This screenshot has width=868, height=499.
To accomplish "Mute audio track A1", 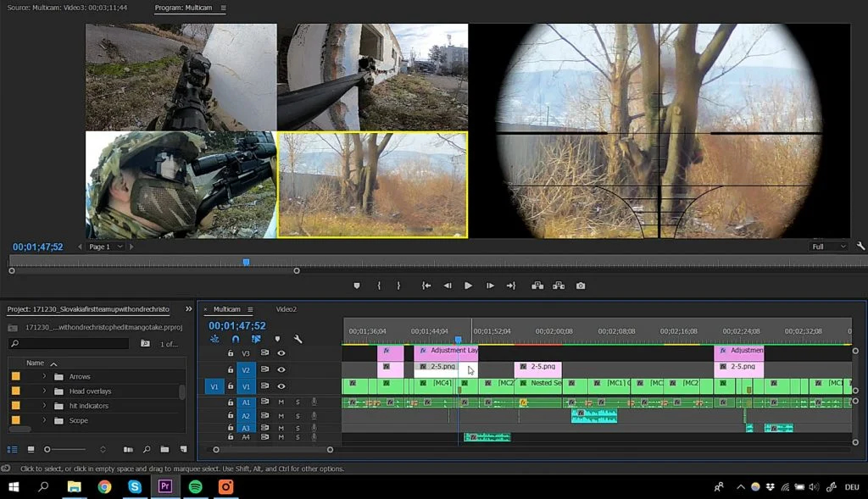I will pyautogui.click(x=281, y=402).
